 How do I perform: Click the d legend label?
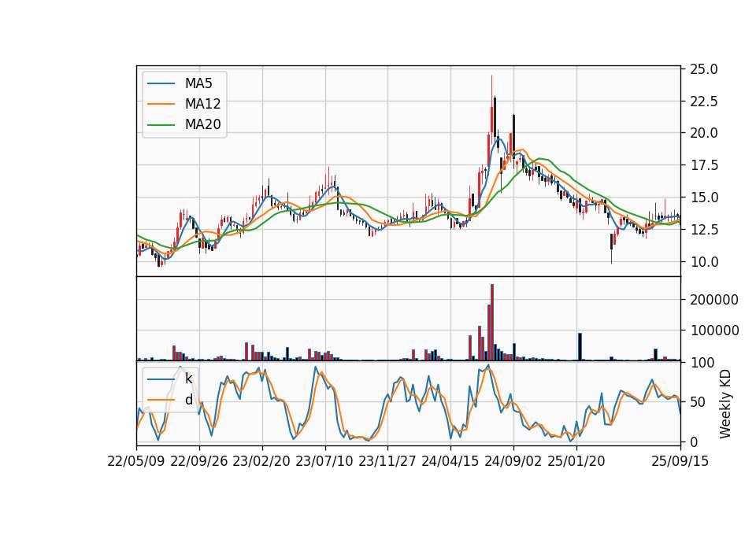tap(188, 400)
